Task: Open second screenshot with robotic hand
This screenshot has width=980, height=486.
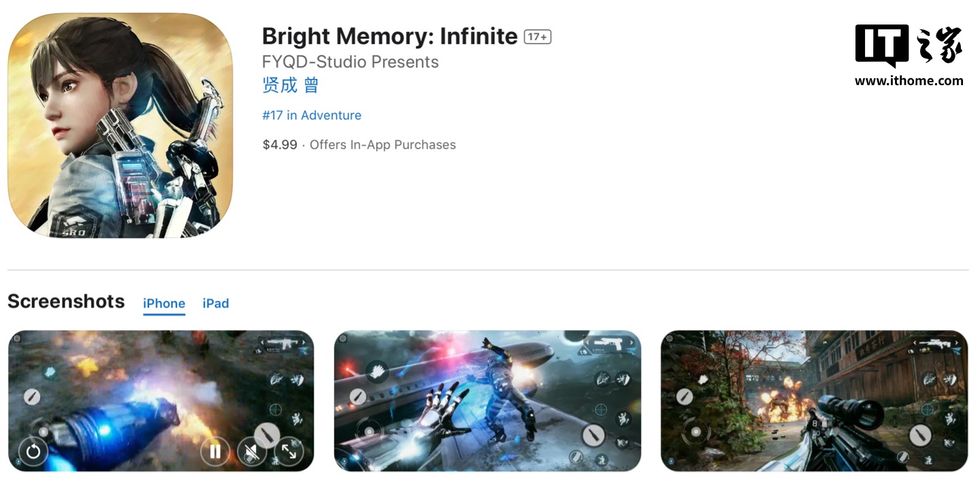Action: [487, 401]
